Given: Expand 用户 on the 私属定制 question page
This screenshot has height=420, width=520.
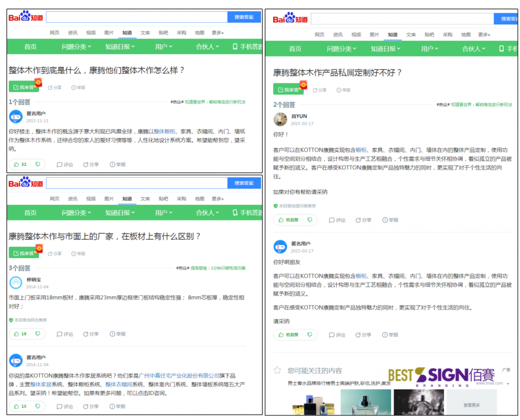Looking at the screenshot, I should pos(430,49).
